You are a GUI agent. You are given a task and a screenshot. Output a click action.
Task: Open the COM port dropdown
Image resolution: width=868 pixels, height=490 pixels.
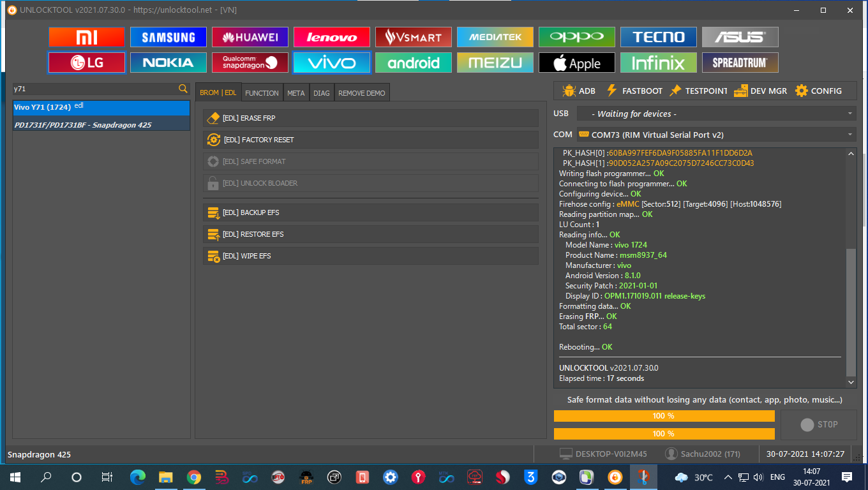[716, 135]
